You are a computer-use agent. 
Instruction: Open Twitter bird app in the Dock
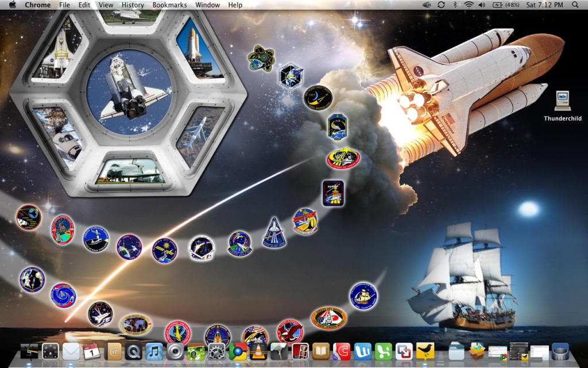[x=425, y=351]
